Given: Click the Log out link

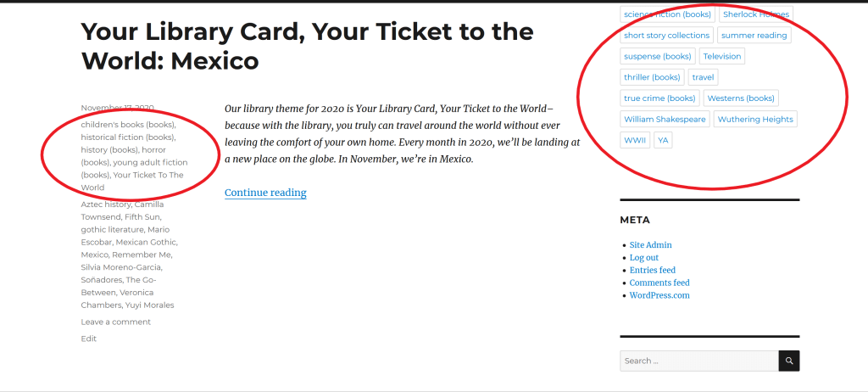Looking at the screenshot, I should tap(643, 258).
